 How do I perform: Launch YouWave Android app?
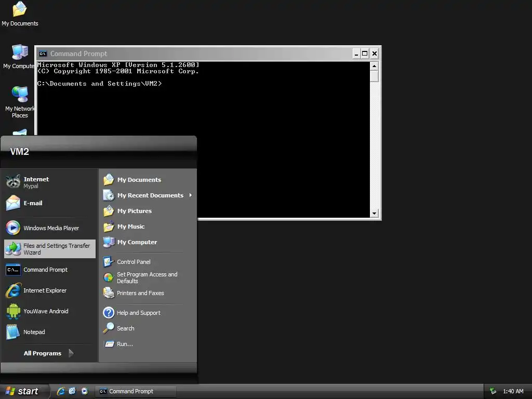coord(49,311)
